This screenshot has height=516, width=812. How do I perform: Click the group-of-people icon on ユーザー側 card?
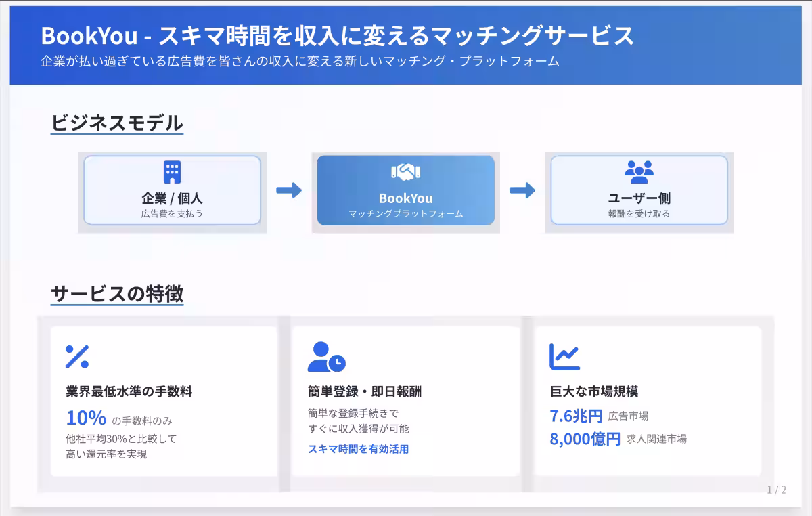coord(637,171)
